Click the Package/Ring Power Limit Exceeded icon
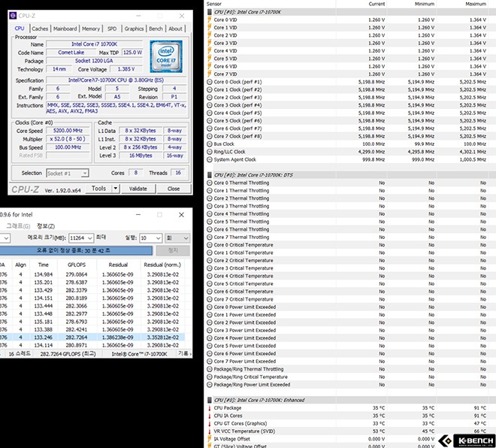Screen dimensions: 496x448 [210, 385]
